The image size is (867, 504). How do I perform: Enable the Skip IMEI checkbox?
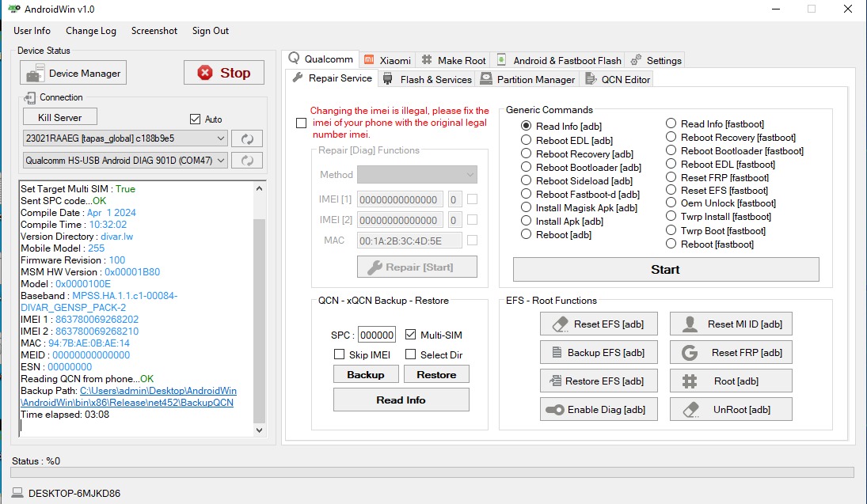point(339,354)
